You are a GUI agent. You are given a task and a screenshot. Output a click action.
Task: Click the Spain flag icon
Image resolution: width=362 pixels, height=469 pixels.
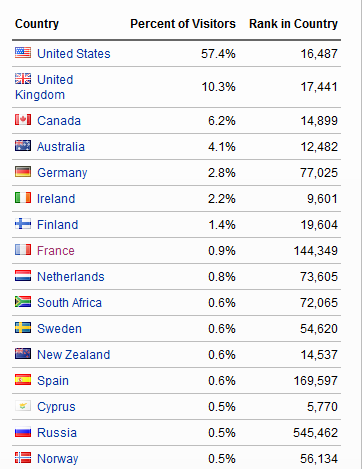pyautogui.click(x=23, y=380)
